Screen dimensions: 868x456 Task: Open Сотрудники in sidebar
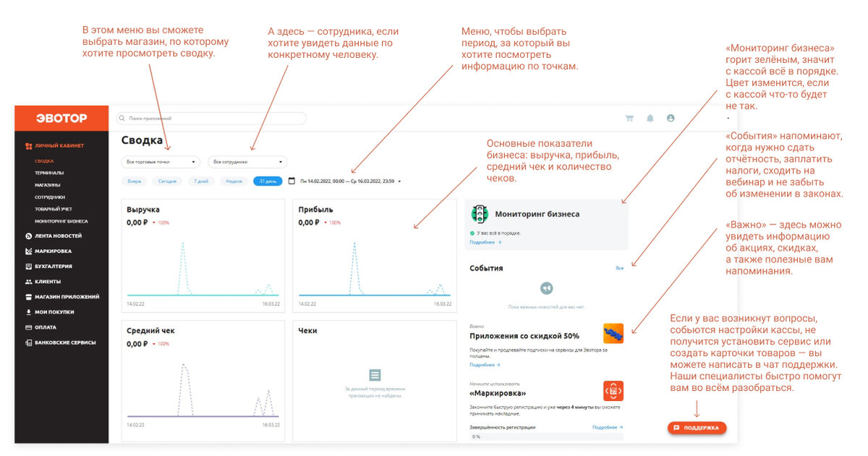point(50,197)
